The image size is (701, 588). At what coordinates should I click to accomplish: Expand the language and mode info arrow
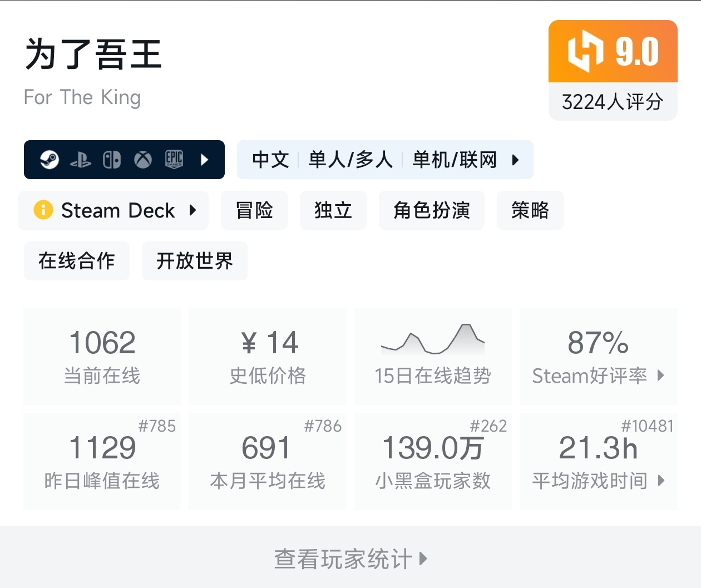(516, 160)
